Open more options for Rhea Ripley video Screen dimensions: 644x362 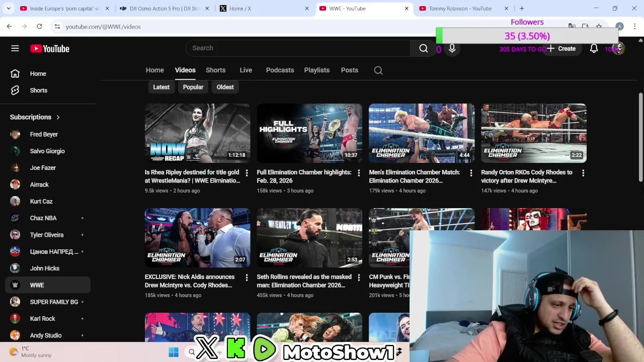click(x=247, y=173)
